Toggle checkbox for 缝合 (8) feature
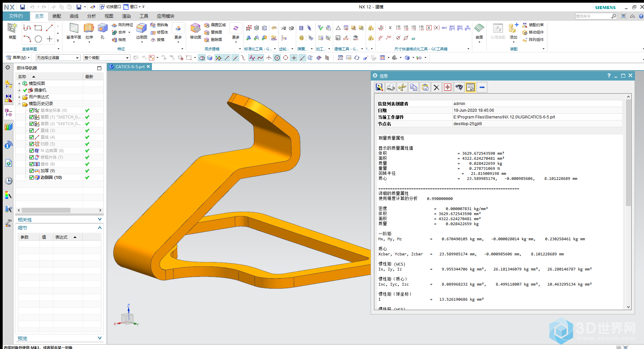Viewport: 644px width, 349px height. coord(32,164)
